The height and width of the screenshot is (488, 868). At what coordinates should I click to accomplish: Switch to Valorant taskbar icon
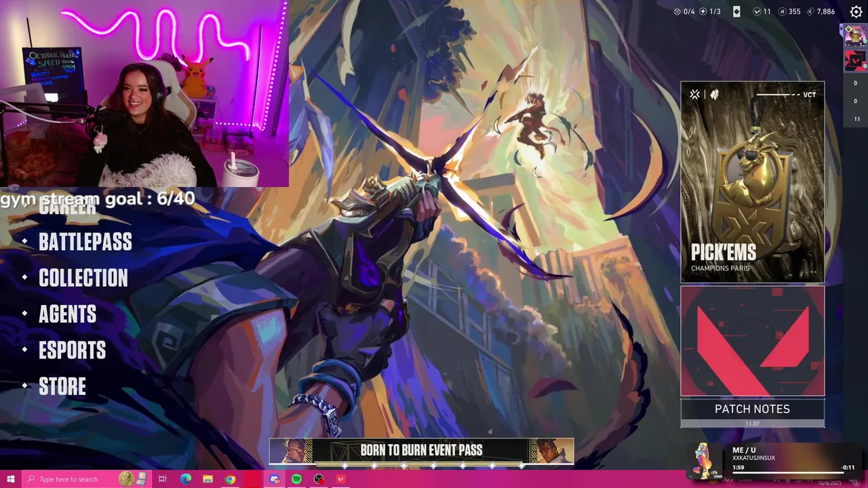coord(340,479)
